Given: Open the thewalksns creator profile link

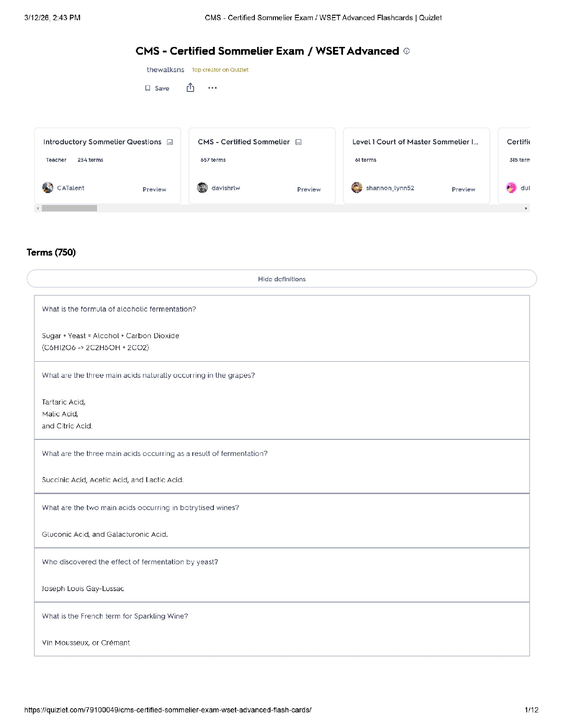Looking at the screenshot, I should [x=166, y=70].
